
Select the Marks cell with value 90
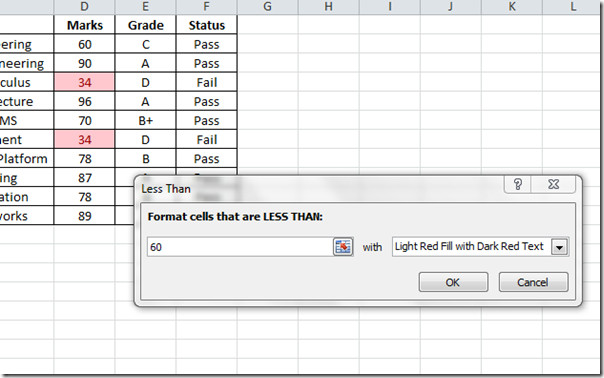(x=84, y=63)
